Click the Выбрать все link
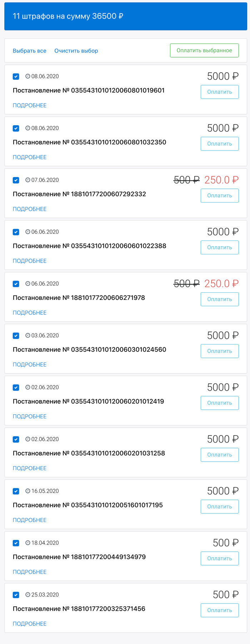This screenshot has width=250, height=644. (x=30, y=51)
